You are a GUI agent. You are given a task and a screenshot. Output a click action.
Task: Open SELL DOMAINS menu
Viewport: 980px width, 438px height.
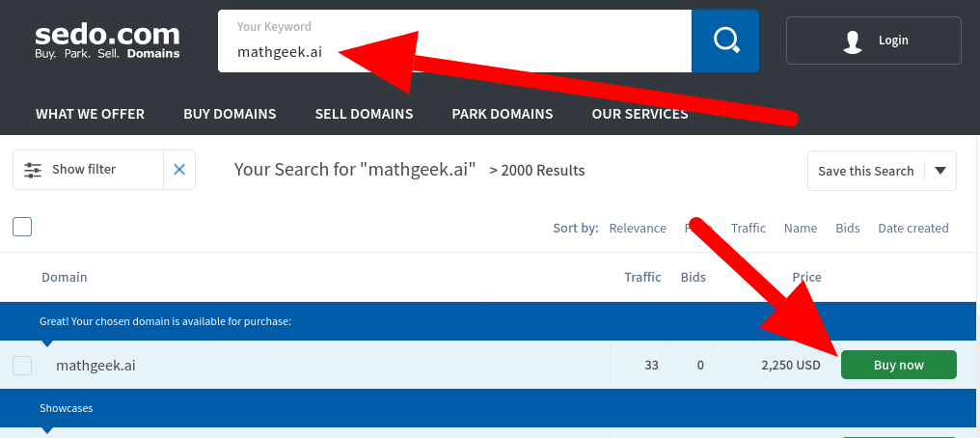364,114
